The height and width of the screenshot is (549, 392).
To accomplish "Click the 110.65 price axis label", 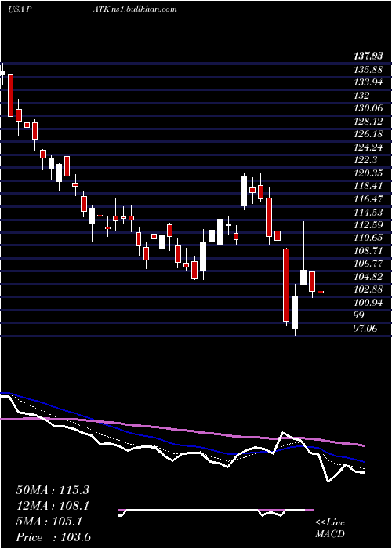I will coord(368,238).
